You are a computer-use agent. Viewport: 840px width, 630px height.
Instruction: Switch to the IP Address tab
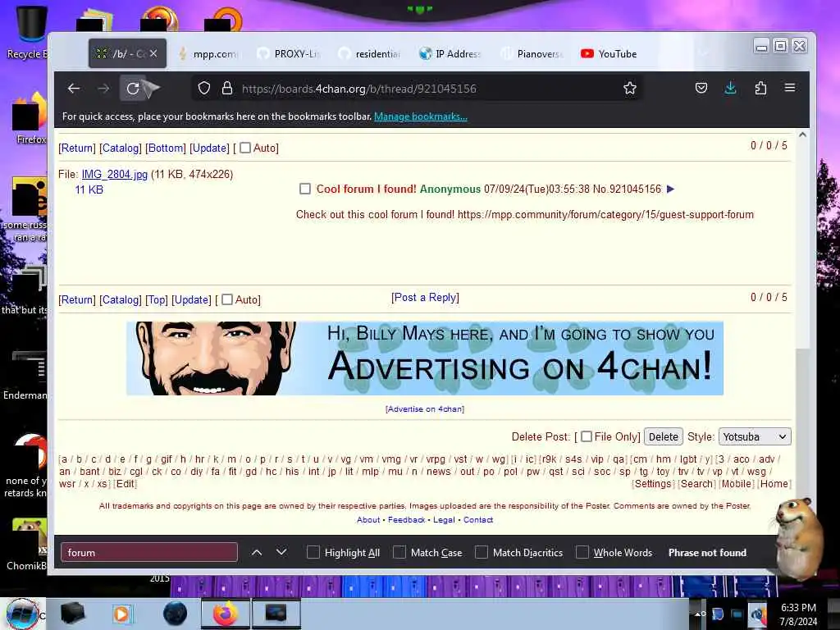[x=451, y=53]
